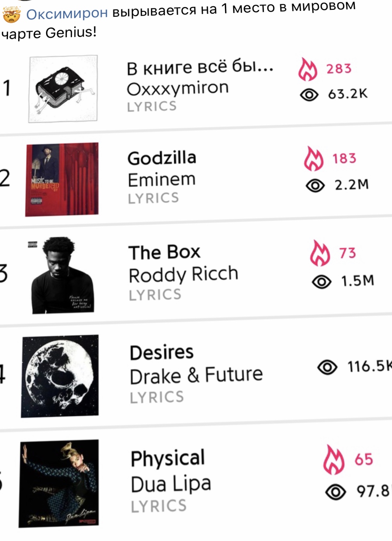Click the eye icon beside 1.5M views
This screenshot has width=392, height=541.
point(321,281)
